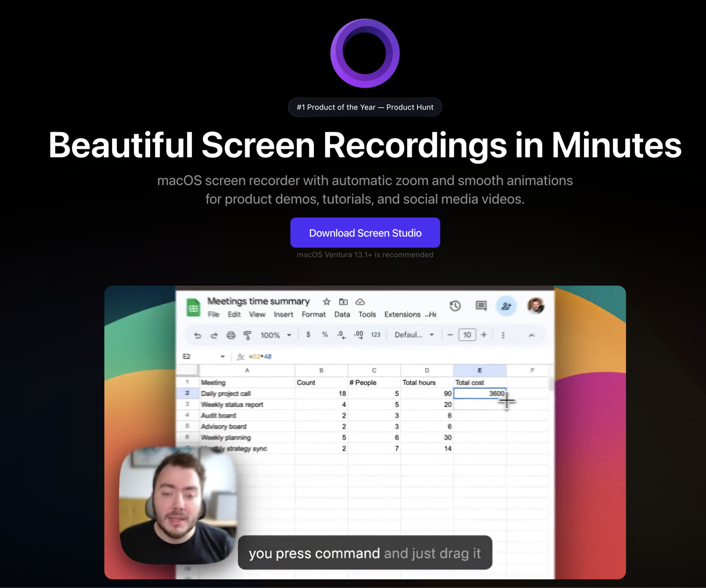Viewport: 706px width, 588px height.
Task: Click the Count cell with value 18
Action: pos(321,394)
